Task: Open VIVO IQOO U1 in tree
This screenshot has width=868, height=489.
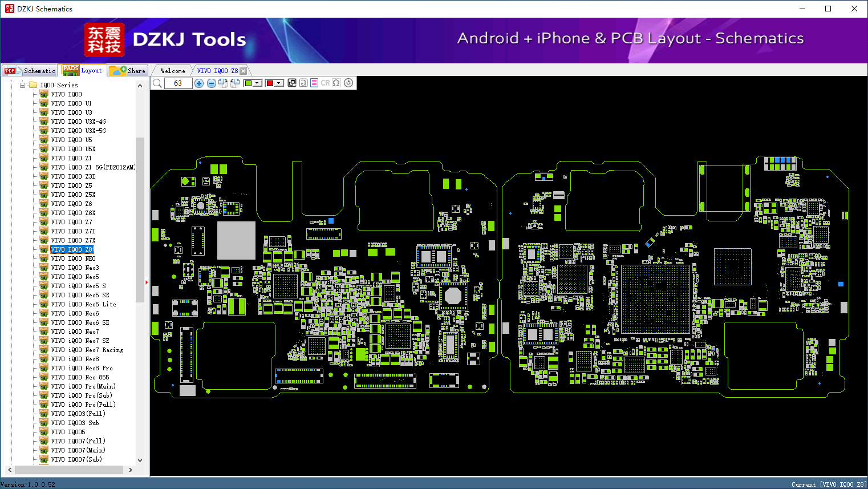Action: [71, 103]
